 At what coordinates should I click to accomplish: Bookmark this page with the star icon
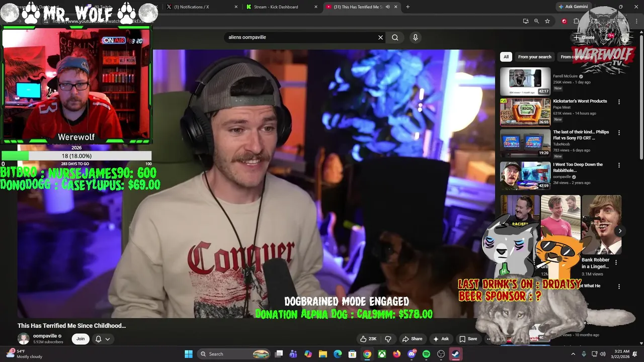tap(547, 21)
